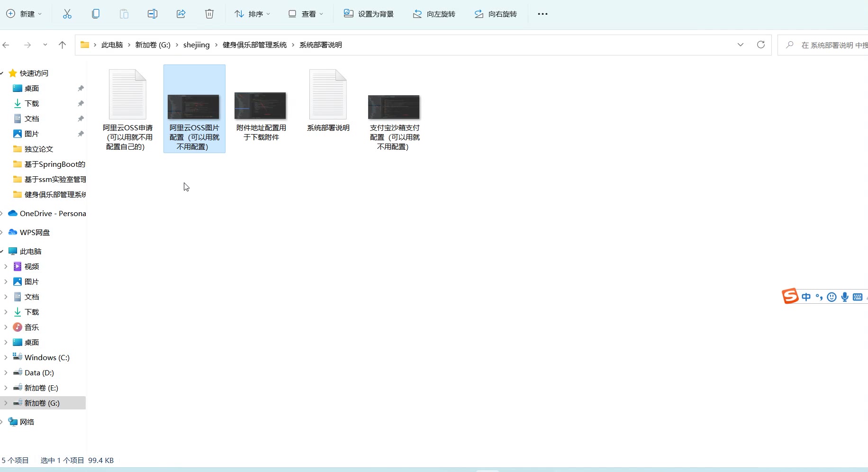Image resolution: width=868 pixels, height=472 pixels.
Task: Select OneDrive - Personal in sidebar
Action: [47, 214]
